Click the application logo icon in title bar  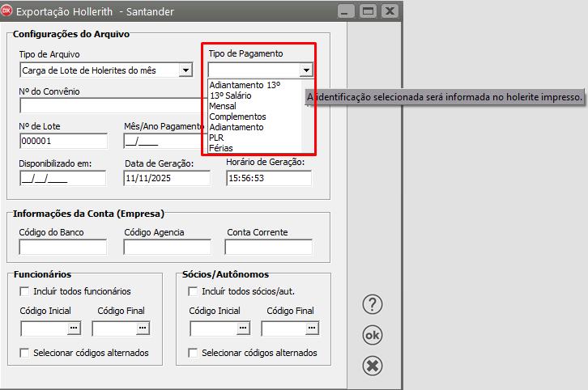coord(8,11)
